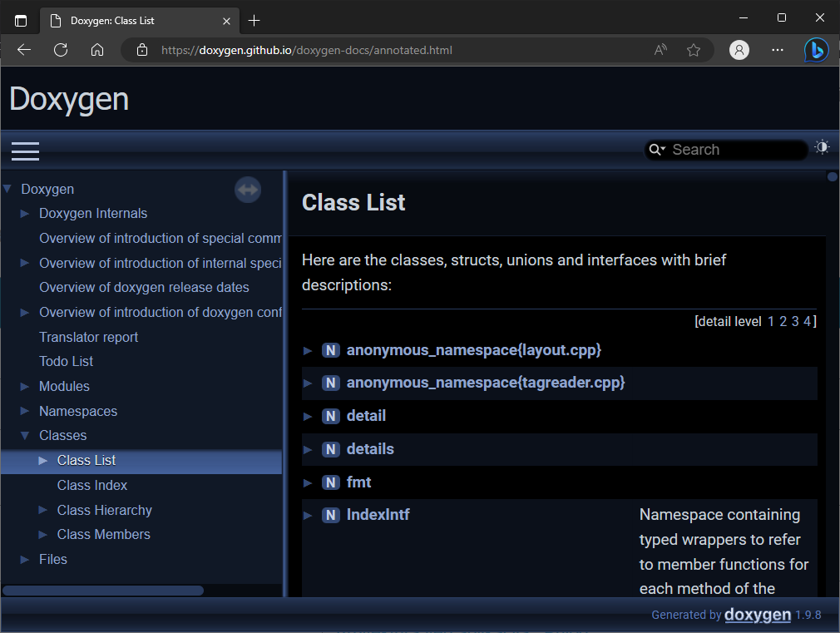Go back to the previous page
This screenshot has height=633, width=840.
24,50
